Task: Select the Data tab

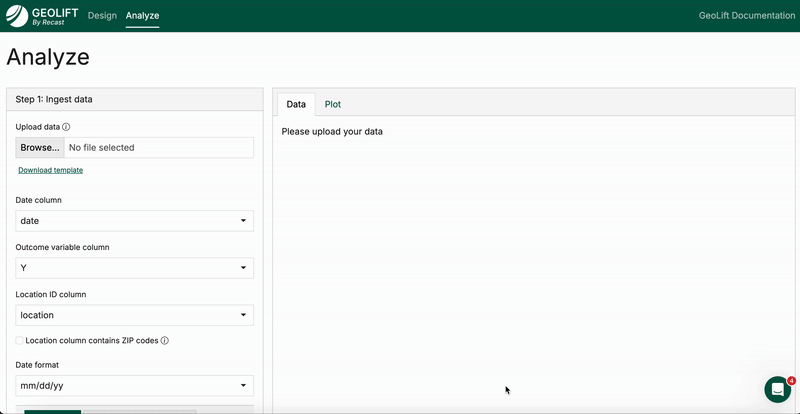Action: pos(296,104)
